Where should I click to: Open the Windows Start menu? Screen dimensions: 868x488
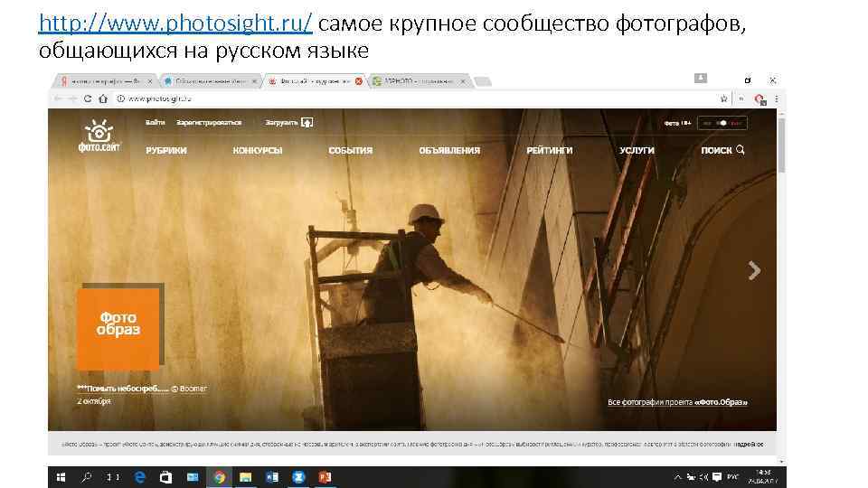61,477
